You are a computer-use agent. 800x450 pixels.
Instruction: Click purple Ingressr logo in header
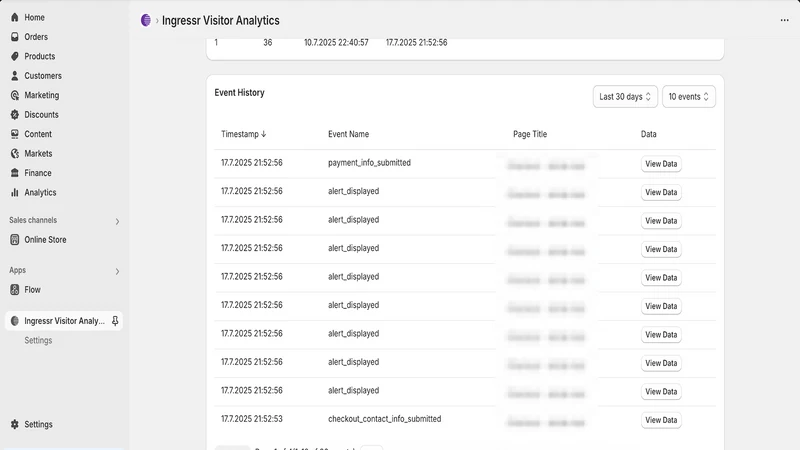coord(146,20)
